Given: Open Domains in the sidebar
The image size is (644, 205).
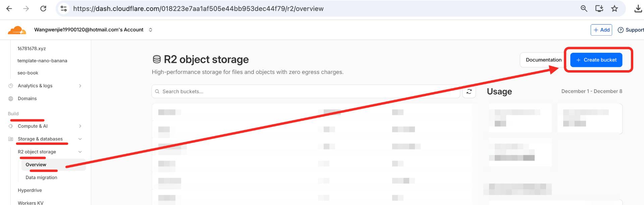Looking at the screenshot, I should pyautogui.click(x=27, y=98).
